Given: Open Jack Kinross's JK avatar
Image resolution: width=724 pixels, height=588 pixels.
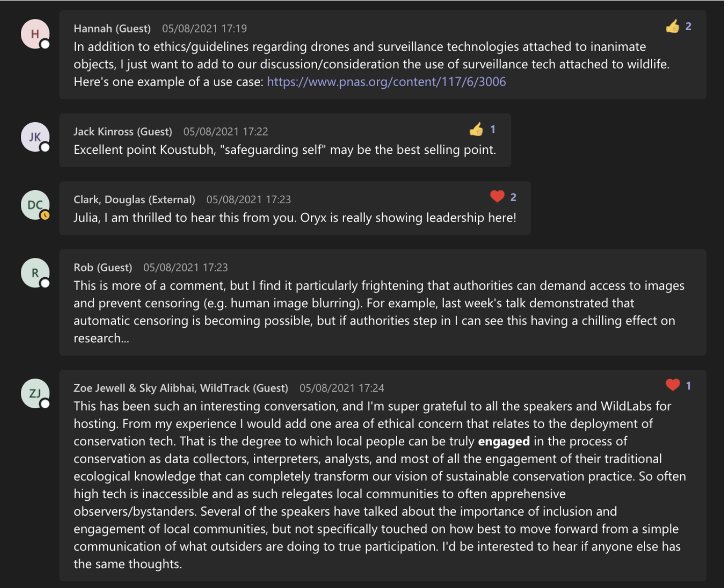Looking at the screenshot, I should pyautogui.click(x=35, y=137).
